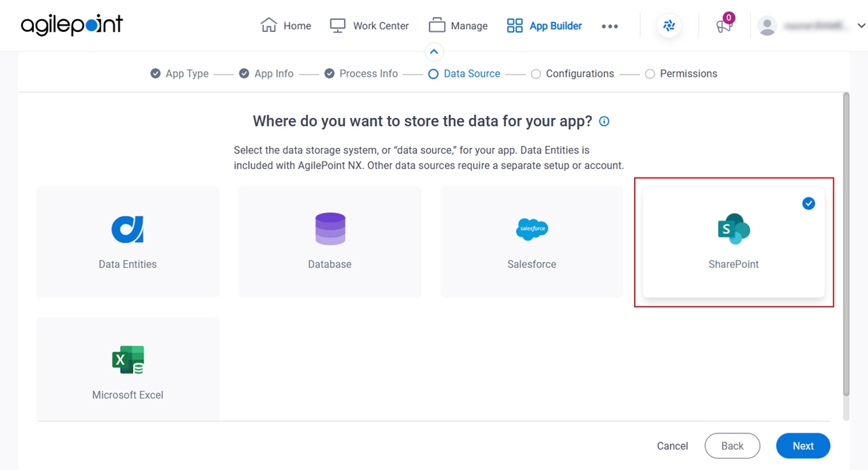Viewport: 868px width, 470px height.
Task: Open the three-dot more menu
Action: 610,26
